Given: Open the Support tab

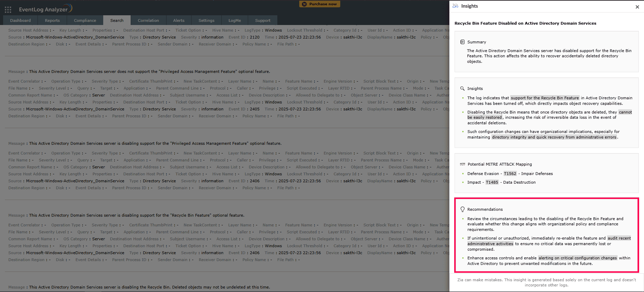Looking at the screenshot, I should point(263,20).
